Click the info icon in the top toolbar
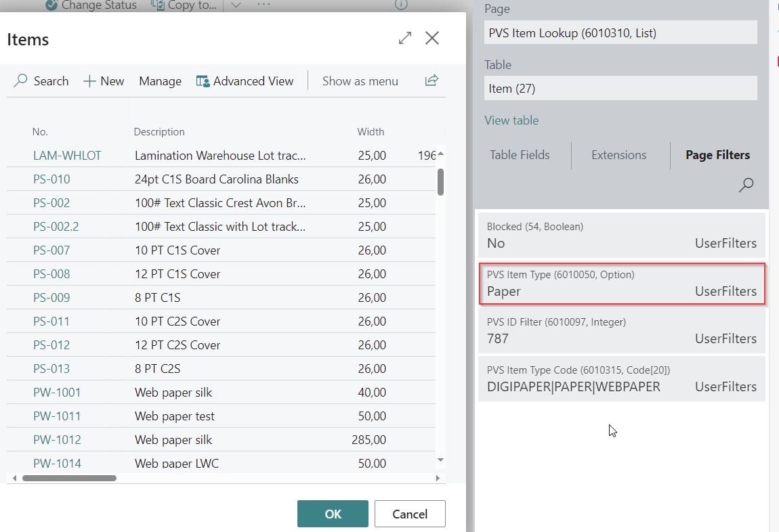This screenshot has width=779, height=532. (x=400, y=5)
